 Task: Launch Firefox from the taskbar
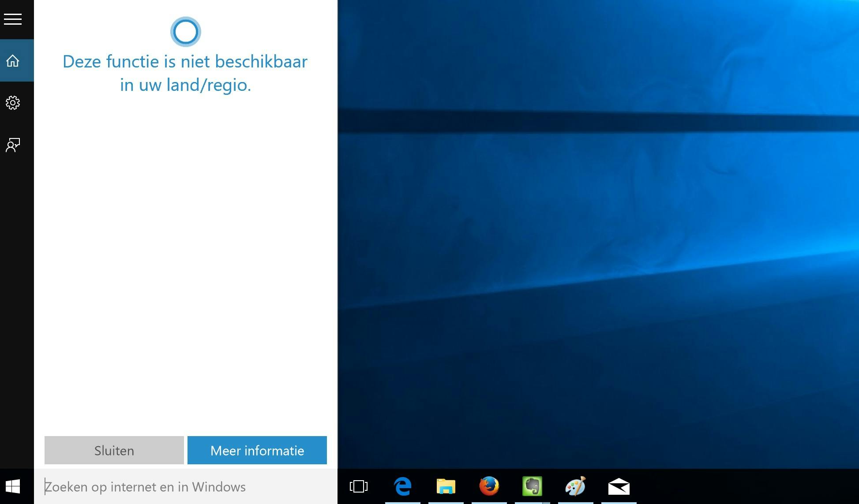tap(489, 487)
